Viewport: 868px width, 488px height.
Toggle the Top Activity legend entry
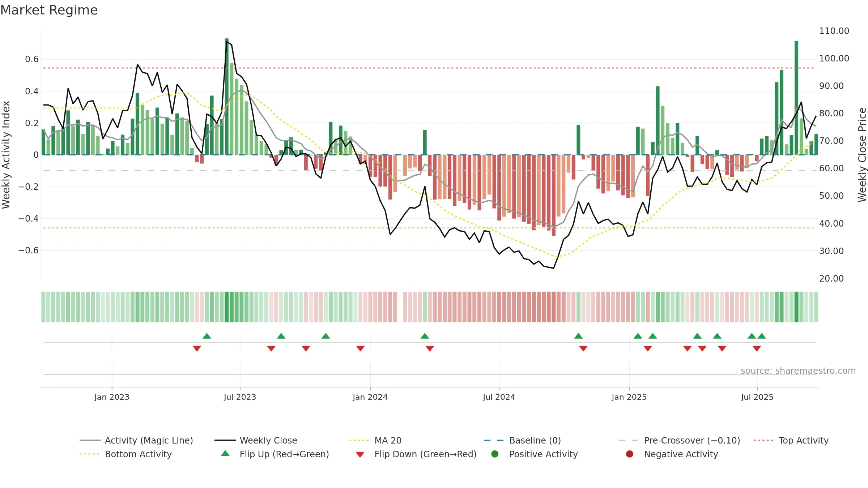(791, 440)
